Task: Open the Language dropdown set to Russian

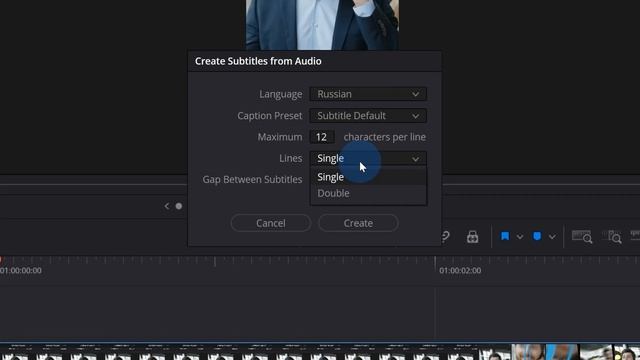Action: pyautogui.click(x=368, y=94)
